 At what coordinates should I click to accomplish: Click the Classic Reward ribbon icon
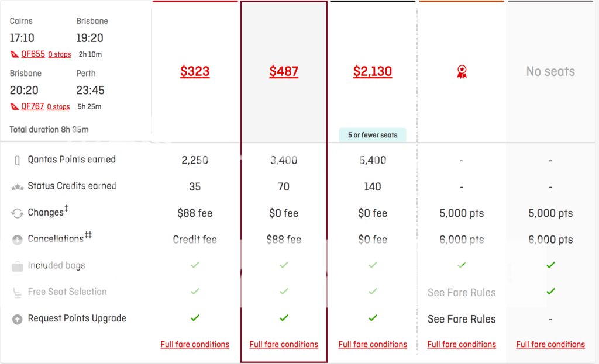(x=462, y=72)
